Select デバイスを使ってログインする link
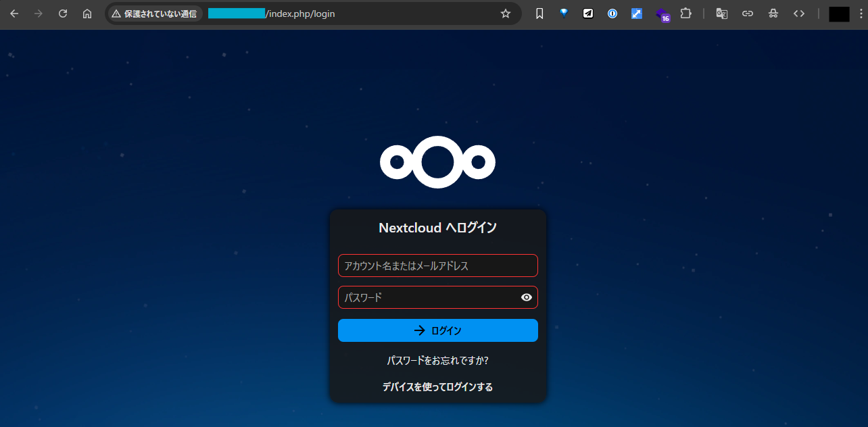Image resolution: width=868 pixels, height=427 pixels. [437, 387]
